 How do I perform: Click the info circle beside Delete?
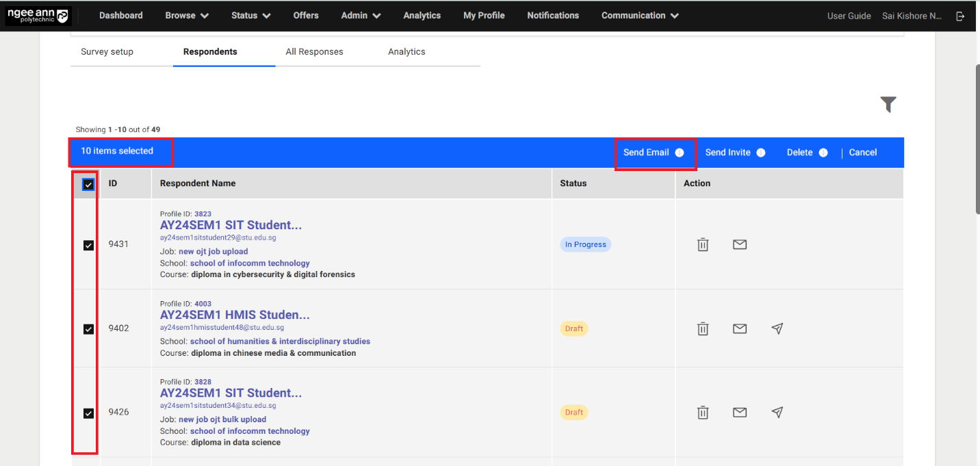[823, 152]
